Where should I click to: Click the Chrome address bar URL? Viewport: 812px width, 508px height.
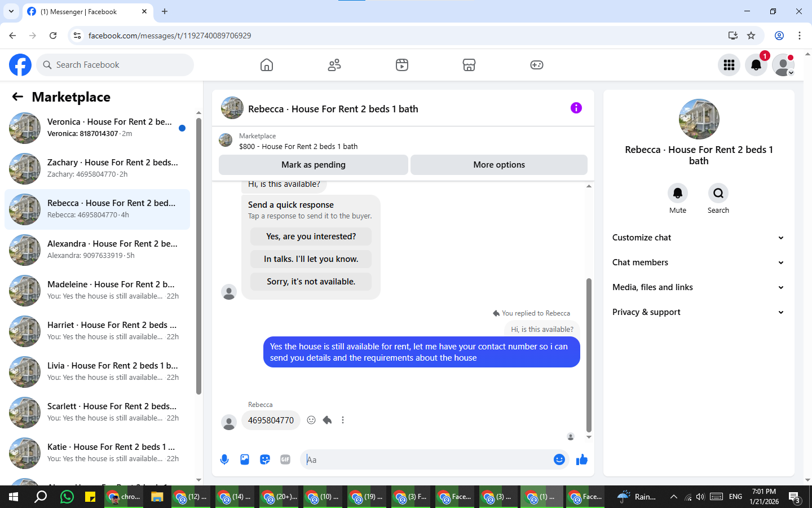click(170, 36)
